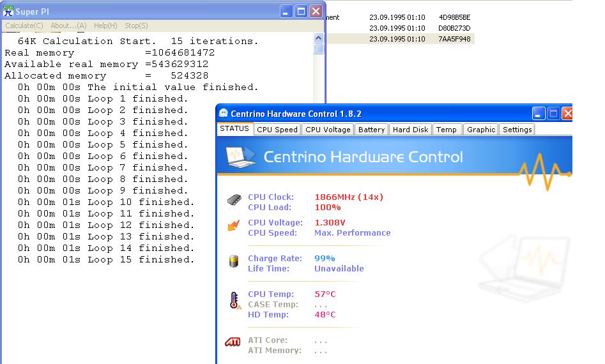Click the CASE Temp label
The image size is (605, 364).
pyautogui.click(x=273, y=305)
